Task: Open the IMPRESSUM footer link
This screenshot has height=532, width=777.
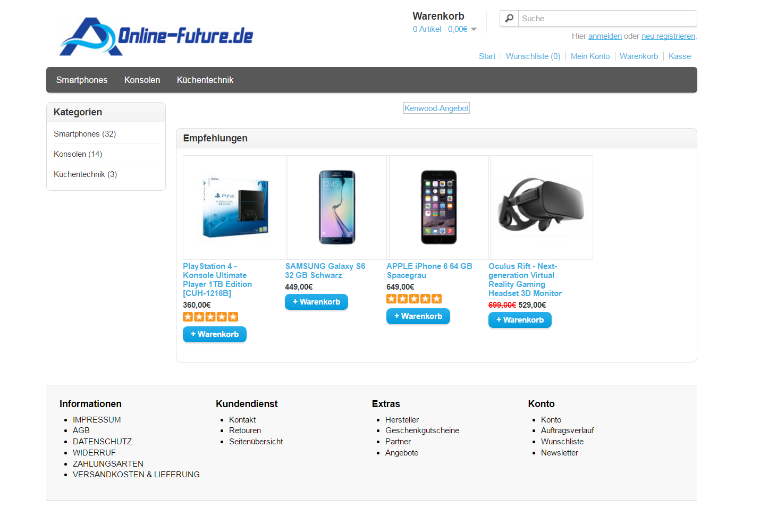Action: 97,420
